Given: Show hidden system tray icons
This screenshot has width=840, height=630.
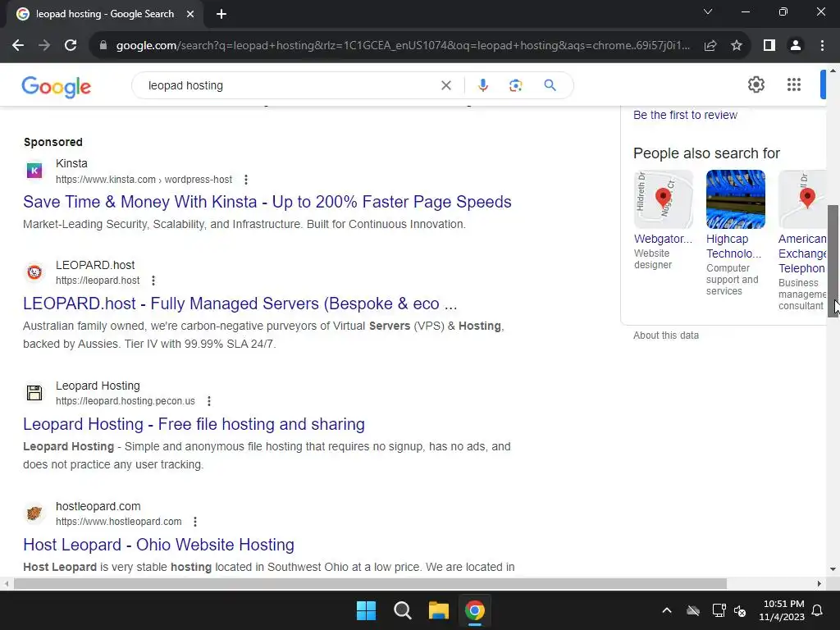Looking at the screenshot, I should 667,610.
